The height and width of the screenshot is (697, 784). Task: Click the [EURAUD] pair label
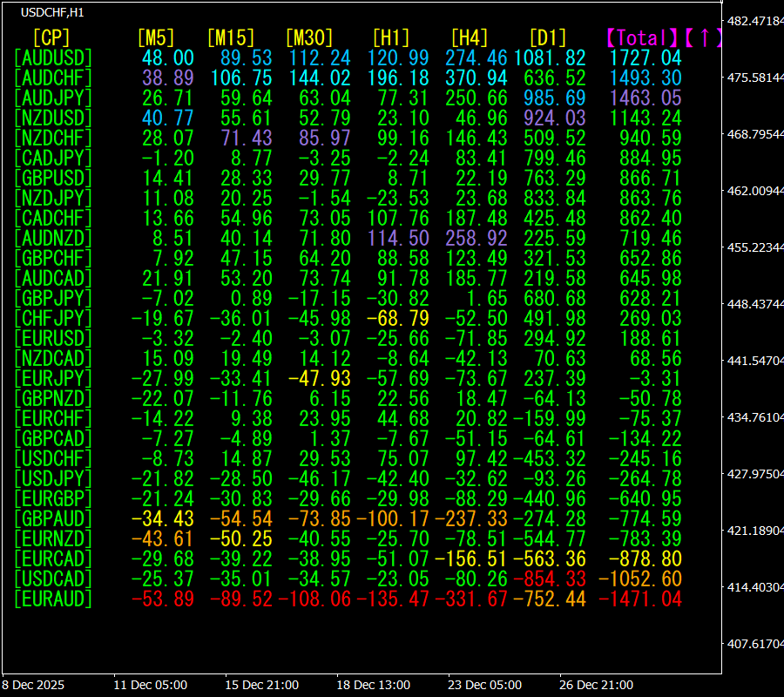pos(53,599)
